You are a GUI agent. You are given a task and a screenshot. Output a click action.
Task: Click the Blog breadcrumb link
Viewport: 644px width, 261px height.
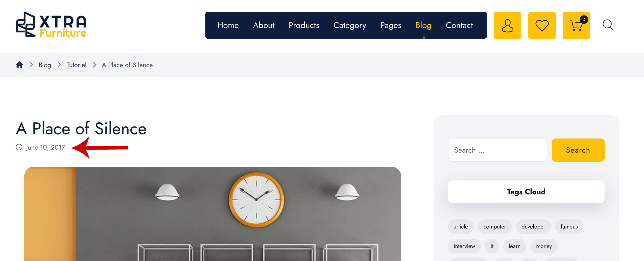point(45,65)
